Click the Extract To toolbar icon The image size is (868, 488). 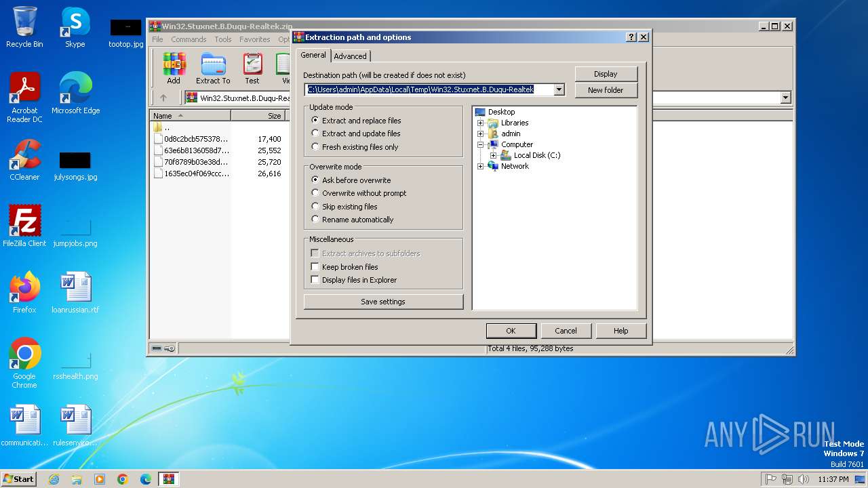click(x=213, y=68)
